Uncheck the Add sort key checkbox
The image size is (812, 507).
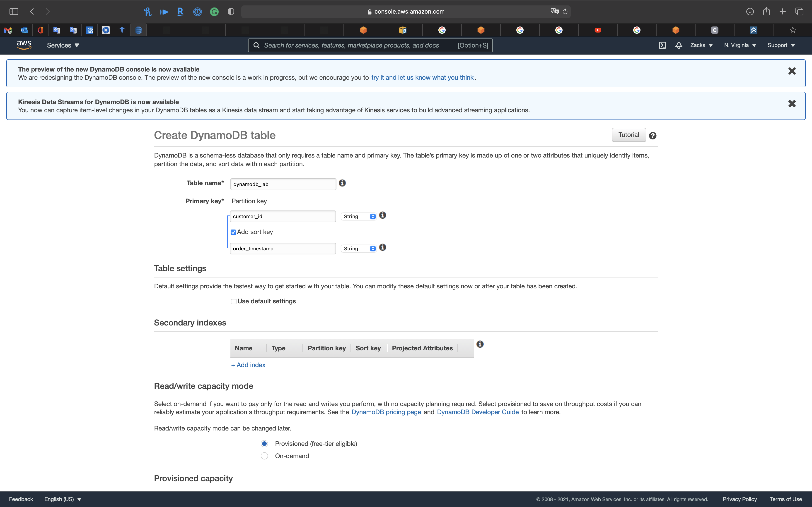tap(234, 232)
